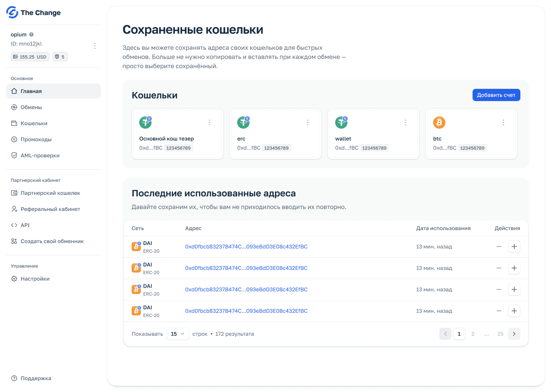
Task: Jump to page 15 in pagination
Action: [x=500, y=334]
